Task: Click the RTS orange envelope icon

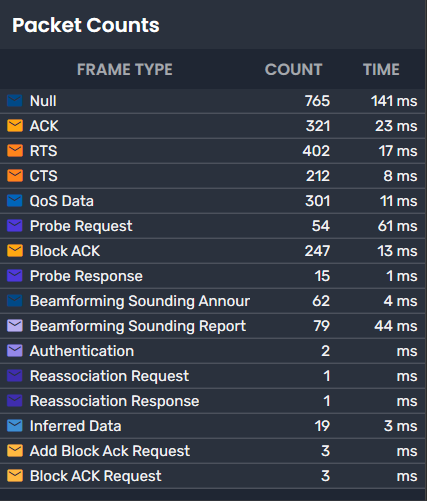Action: coord(15,151)
